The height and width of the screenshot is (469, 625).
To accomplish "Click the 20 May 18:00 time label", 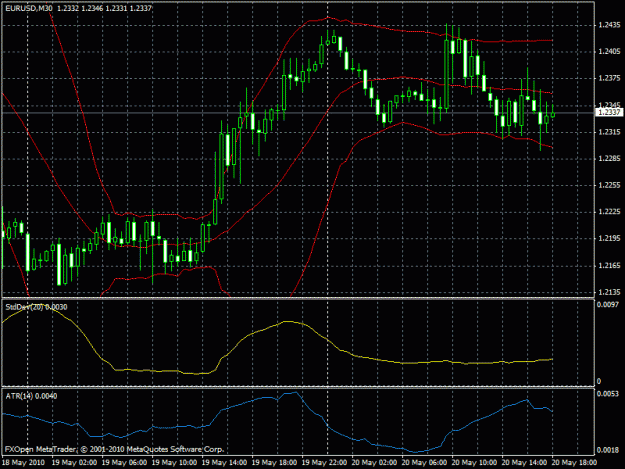I will 574,463.
